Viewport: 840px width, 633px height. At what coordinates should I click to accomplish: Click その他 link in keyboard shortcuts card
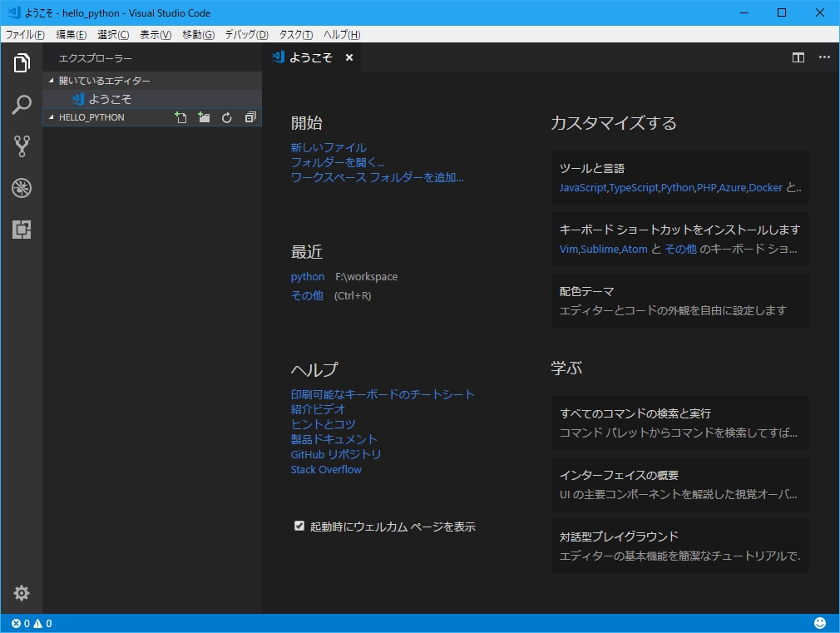[x=680, y=250]
